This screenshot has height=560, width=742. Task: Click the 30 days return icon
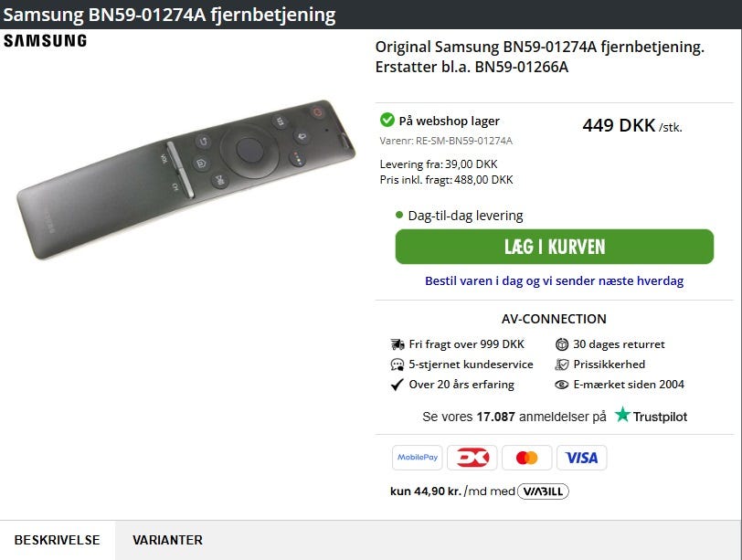pyautogui.click(x=562, y=344)
